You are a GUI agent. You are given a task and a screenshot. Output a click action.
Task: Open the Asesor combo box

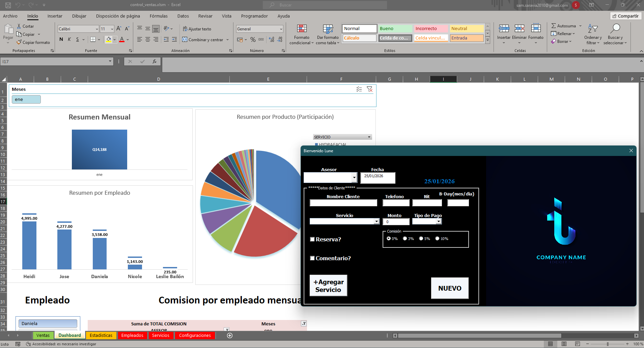[354, 177]
